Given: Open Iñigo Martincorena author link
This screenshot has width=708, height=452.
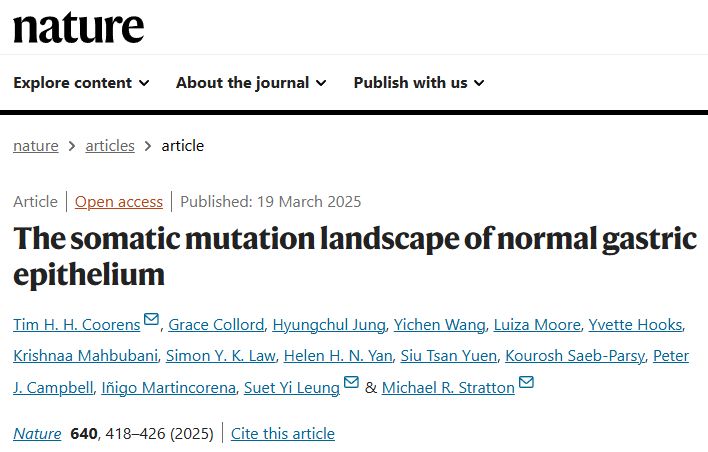Looking at the screenshot, I should [168, 387].
